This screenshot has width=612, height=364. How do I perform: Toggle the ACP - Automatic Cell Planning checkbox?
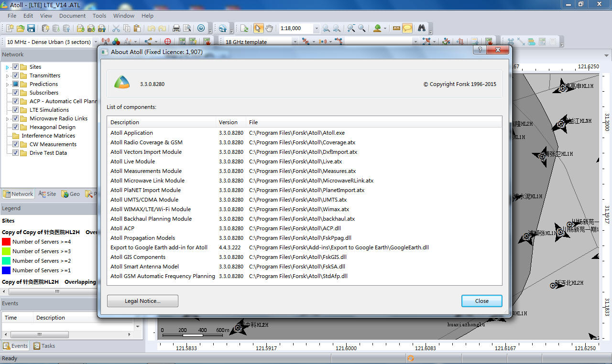(15, 101)
